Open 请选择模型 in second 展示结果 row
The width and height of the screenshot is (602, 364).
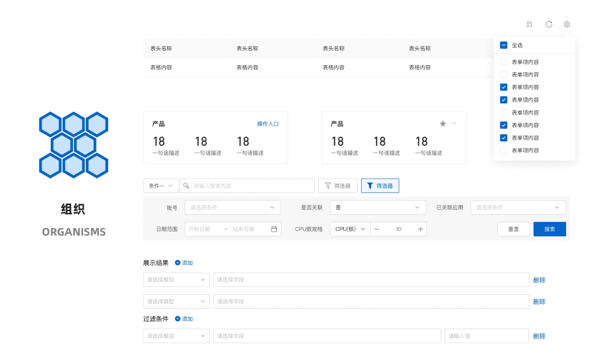click(x=176, y=301)
